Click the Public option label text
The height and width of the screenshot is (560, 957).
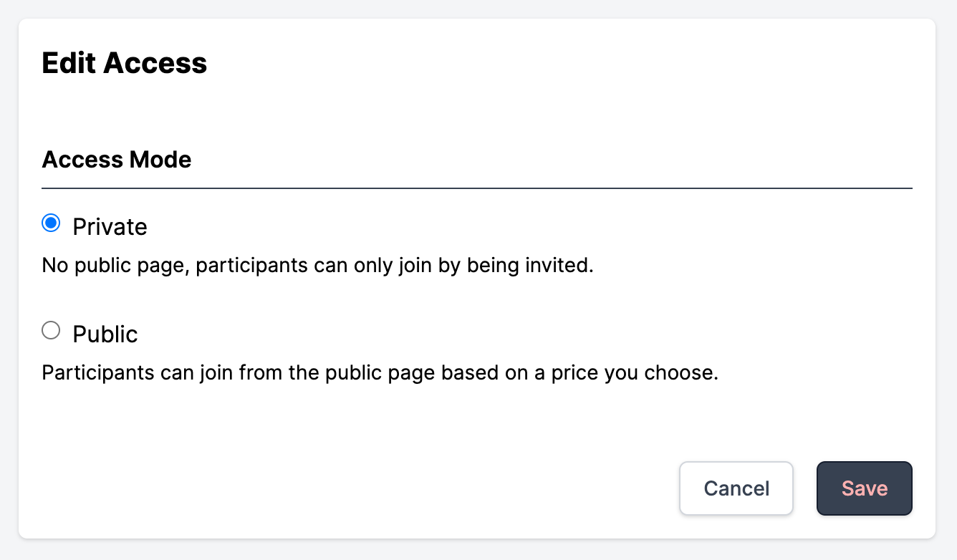click(x=105, y=333)
